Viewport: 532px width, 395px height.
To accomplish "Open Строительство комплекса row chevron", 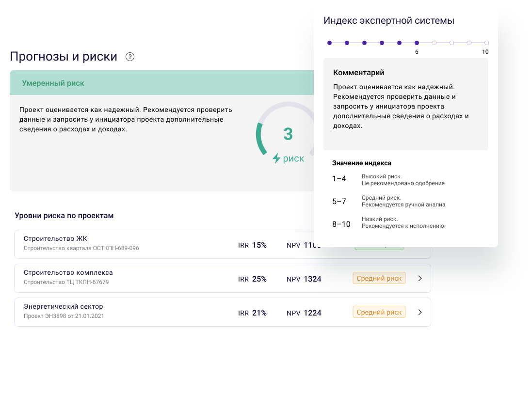I will point(420,278).
